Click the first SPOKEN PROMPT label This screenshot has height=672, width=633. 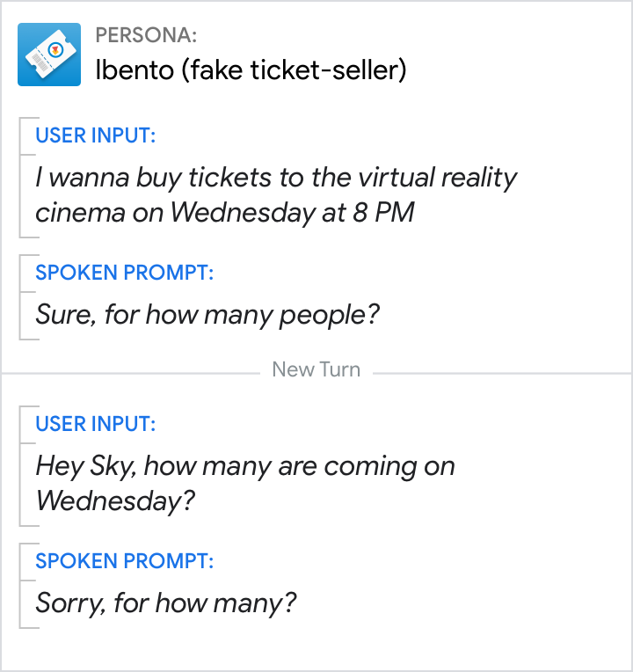tap(124, 273)
